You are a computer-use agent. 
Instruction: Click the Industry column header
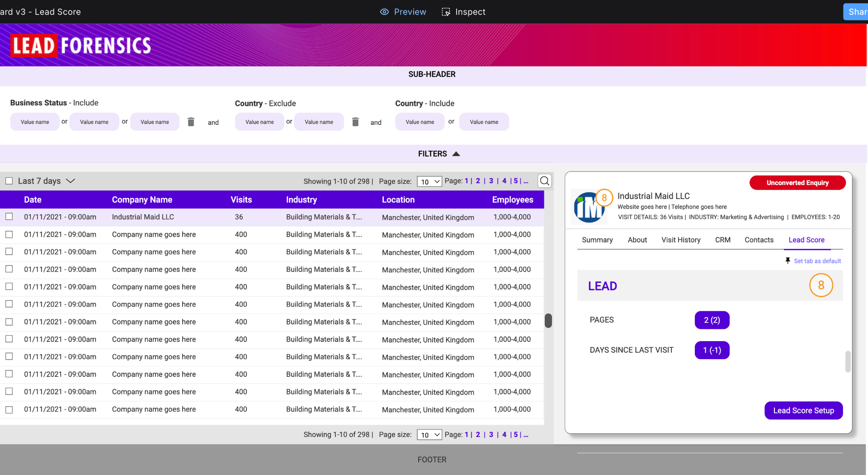tap(302, 199)
